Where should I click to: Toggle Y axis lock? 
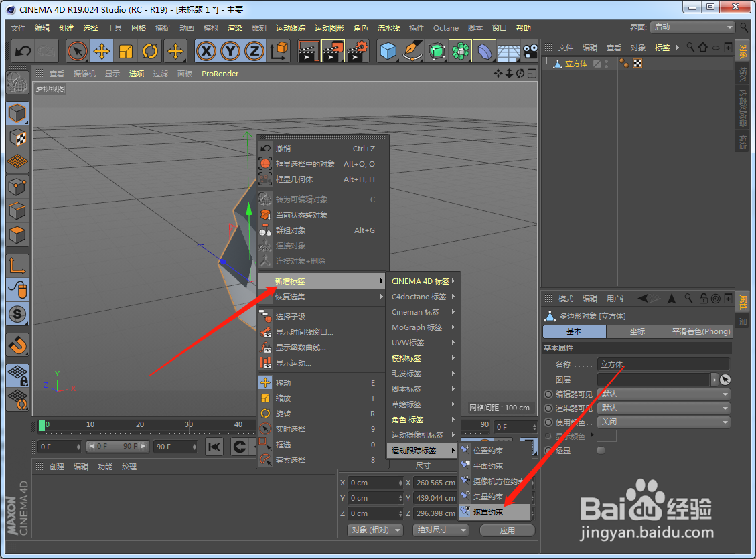click(230, 51)
